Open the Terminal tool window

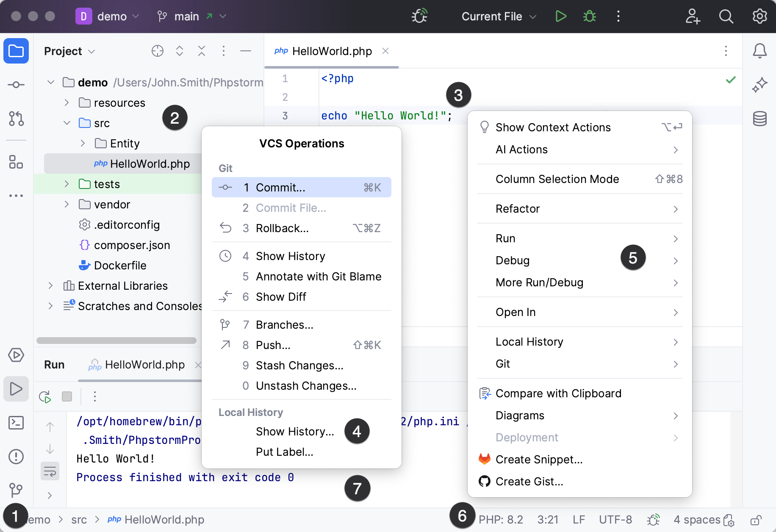16,423
